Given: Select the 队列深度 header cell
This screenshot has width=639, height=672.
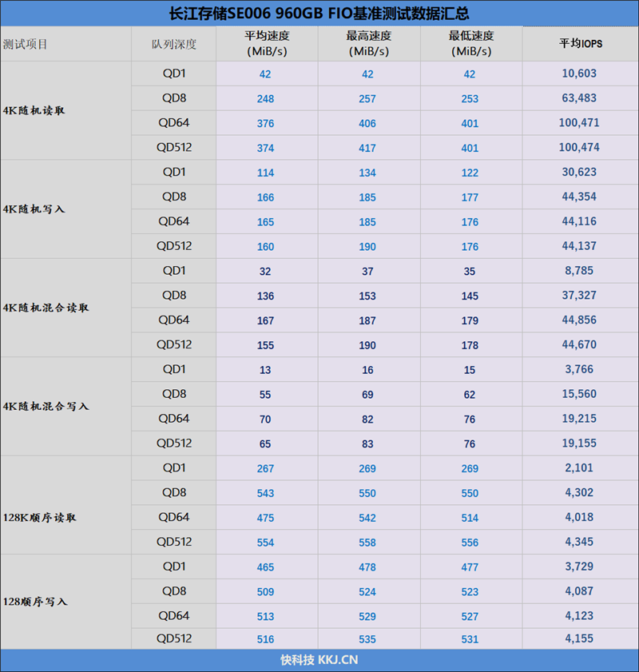Looking at the screenshot, I should click(x=174, y=44).
